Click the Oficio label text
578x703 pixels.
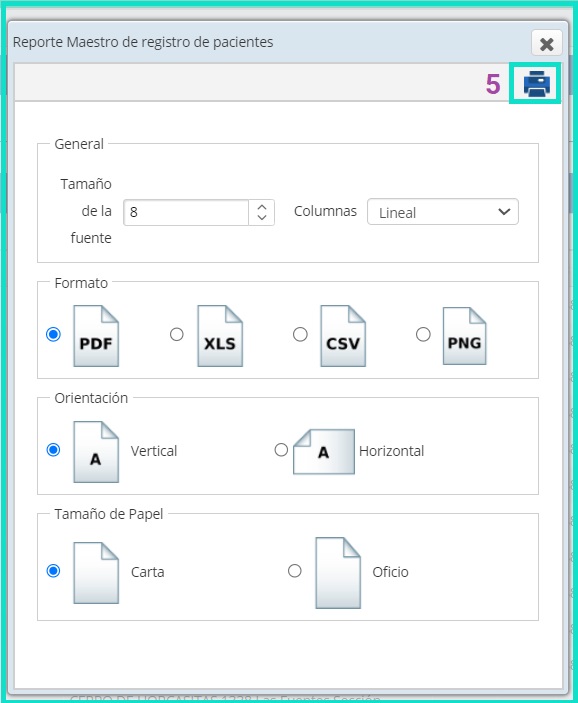[390, 572]
